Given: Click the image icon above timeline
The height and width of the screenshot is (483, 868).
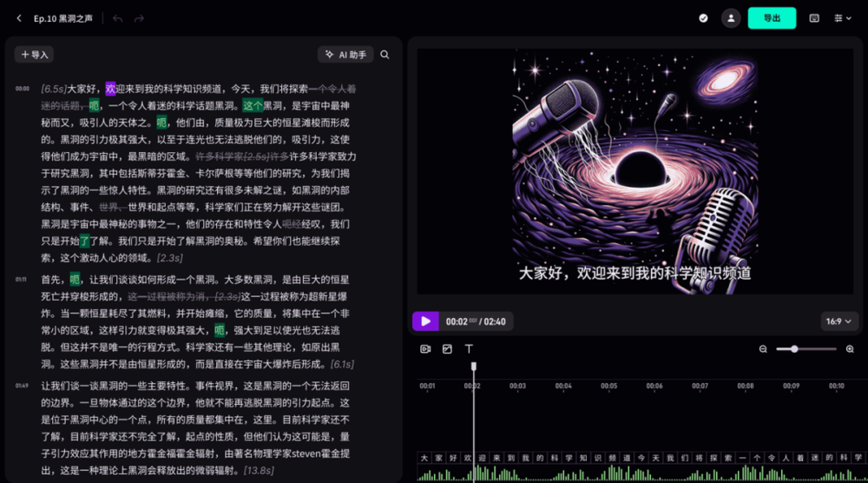Looking at the screenshot, I should tap(447, 349).
